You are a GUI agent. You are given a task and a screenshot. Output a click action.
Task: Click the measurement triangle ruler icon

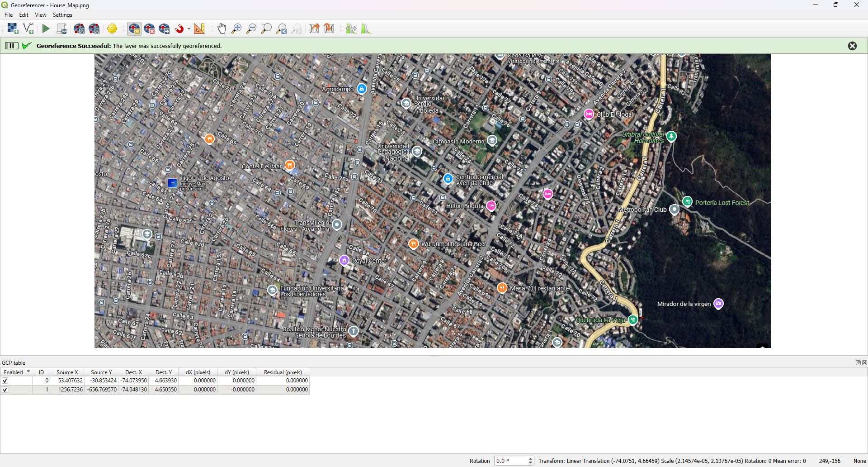199,29
